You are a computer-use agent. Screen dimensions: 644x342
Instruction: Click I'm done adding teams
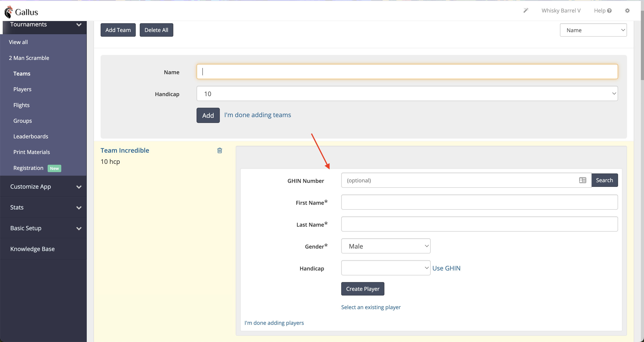point(258,115)
